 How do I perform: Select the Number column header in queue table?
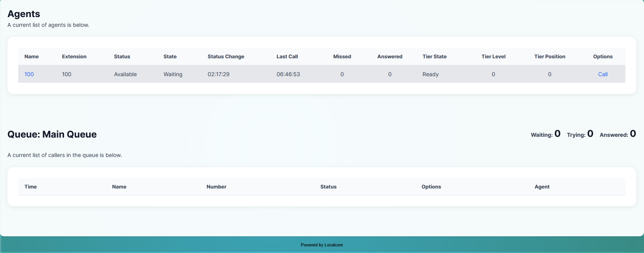click(x=216, y=187)
